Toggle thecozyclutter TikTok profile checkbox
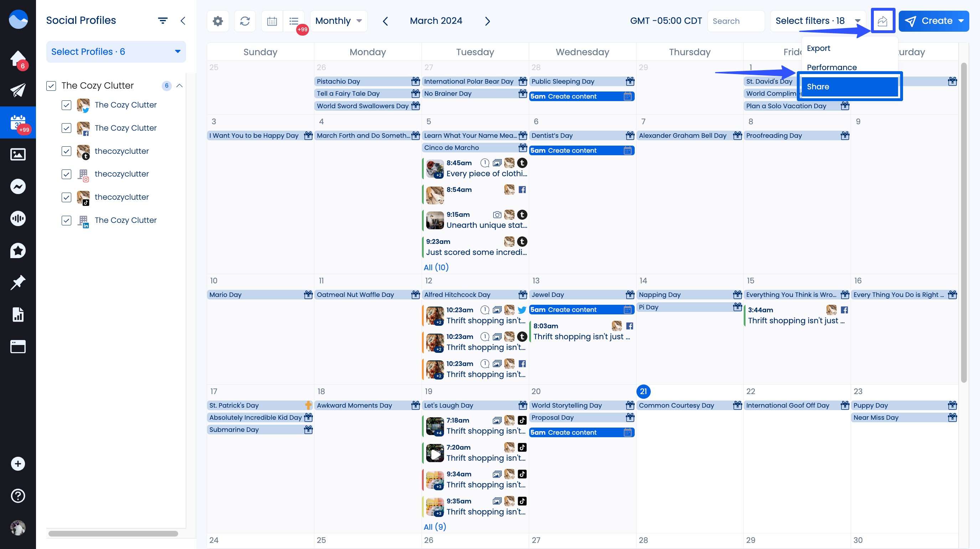The width and height of the screenshot is (980, 549). click(67, 197)
